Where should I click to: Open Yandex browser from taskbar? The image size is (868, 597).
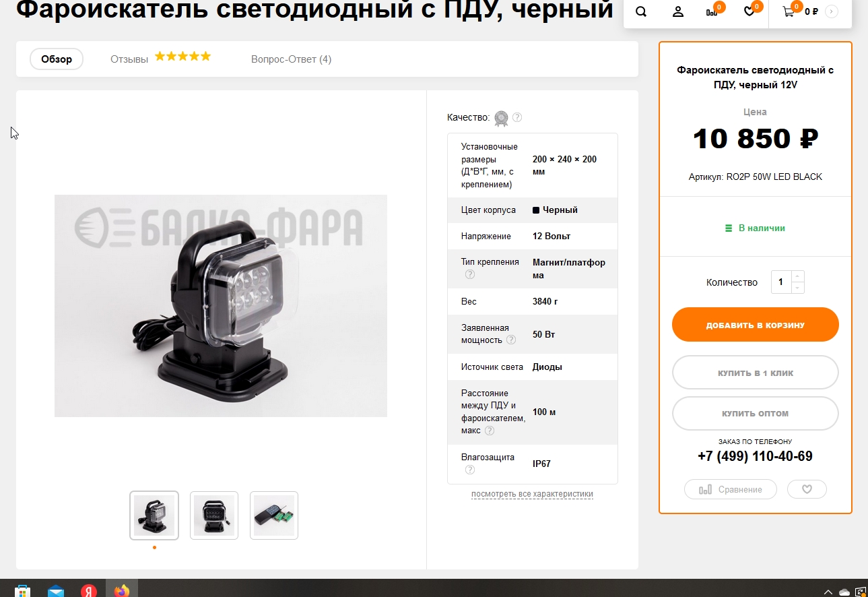click(89, 590)
